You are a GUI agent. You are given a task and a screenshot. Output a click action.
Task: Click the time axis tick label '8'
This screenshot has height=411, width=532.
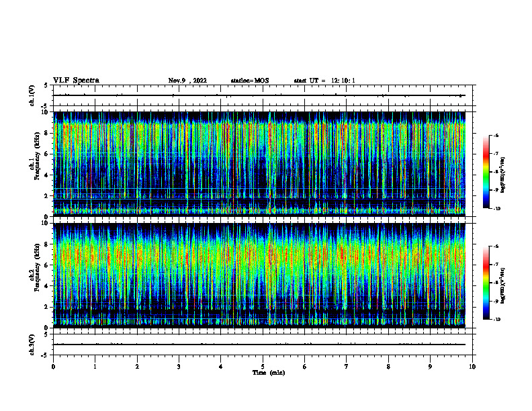pyautogui.click(x=388, y=367)
